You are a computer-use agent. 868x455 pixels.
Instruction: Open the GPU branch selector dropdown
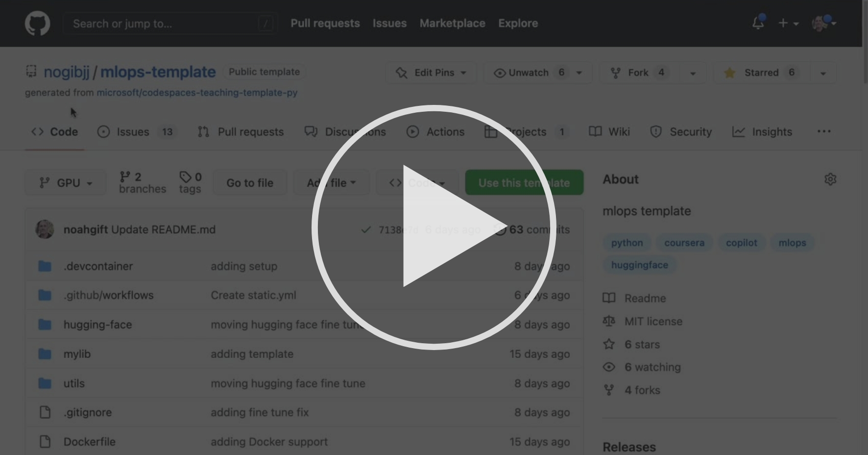pyautogui.click(x=65, y=182)
